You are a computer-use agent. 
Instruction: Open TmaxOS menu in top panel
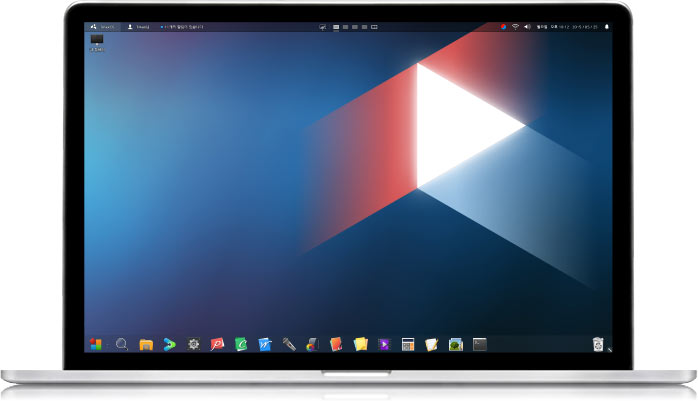pyautogui.click(x=103, y=27)
